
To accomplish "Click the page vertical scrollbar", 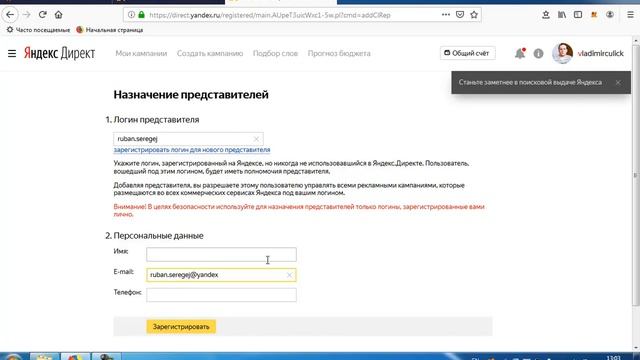I will [x=635, y=175].
